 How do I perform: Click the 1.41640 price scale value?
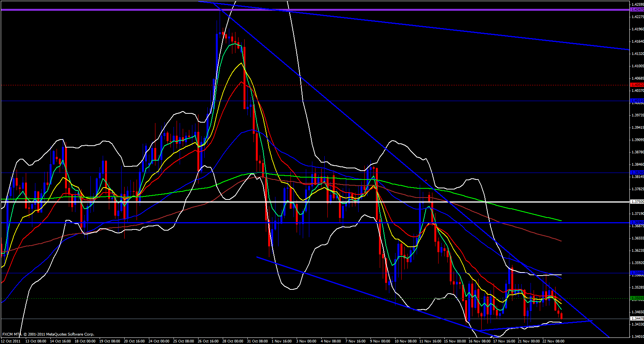coord(637,42)
